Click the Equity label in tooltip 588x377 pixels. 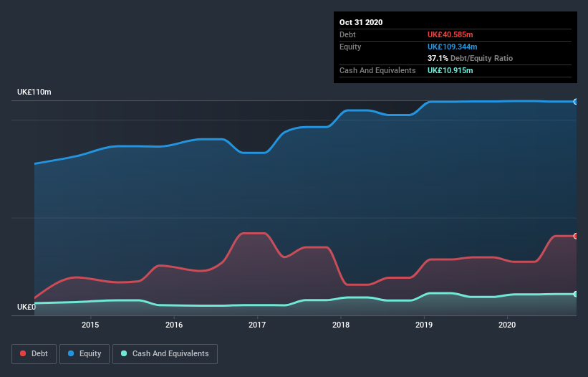click(350, 47)
